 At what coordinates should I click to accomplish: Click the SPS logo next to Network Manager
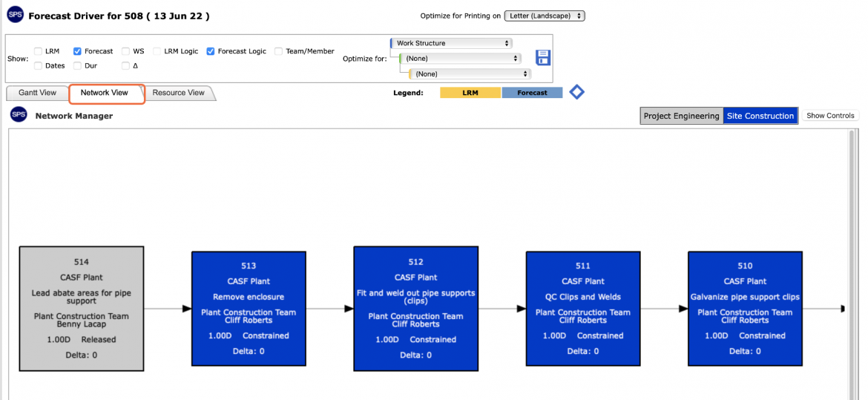click(x=19, y=115)
